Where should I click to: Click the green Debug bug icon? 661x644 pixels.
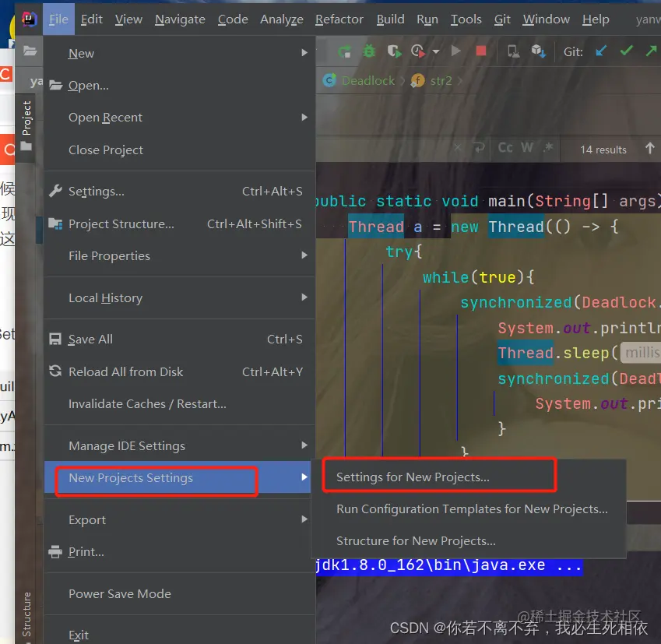[369, 51]
